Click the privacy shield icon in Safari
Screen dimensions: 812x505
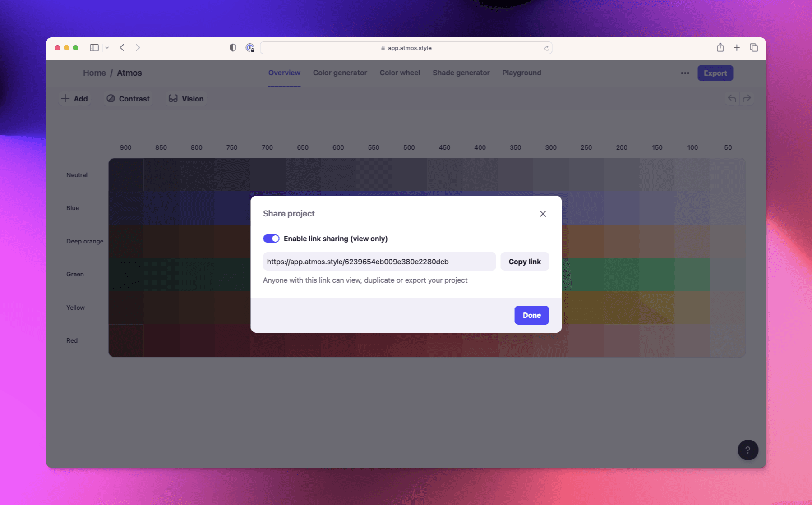click(232, 47)
